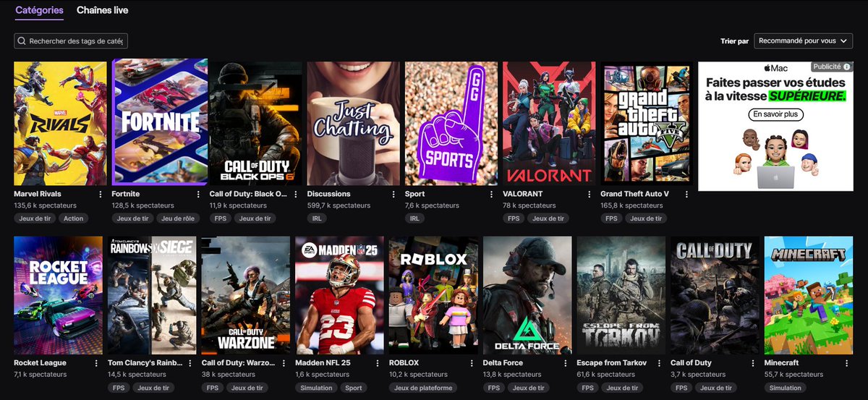Click the FPS tag under VALORANT
The image size is (868, 400).
tap(514, 218)
